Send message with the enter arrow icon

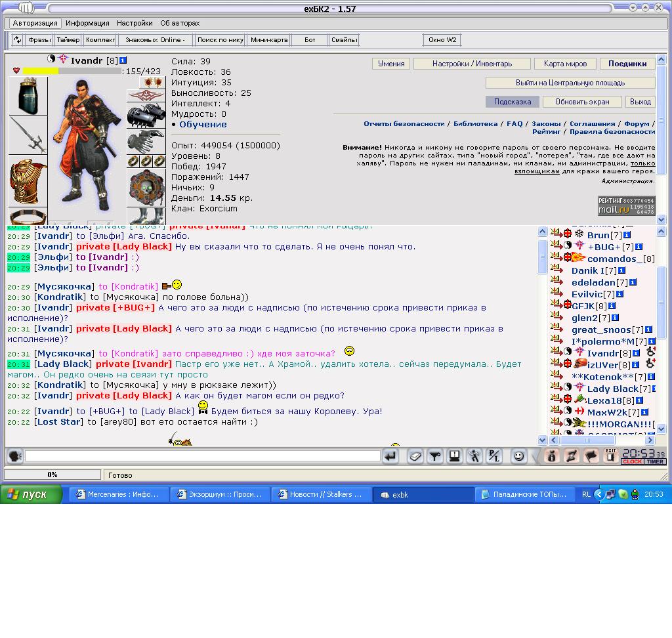(391, 456)
